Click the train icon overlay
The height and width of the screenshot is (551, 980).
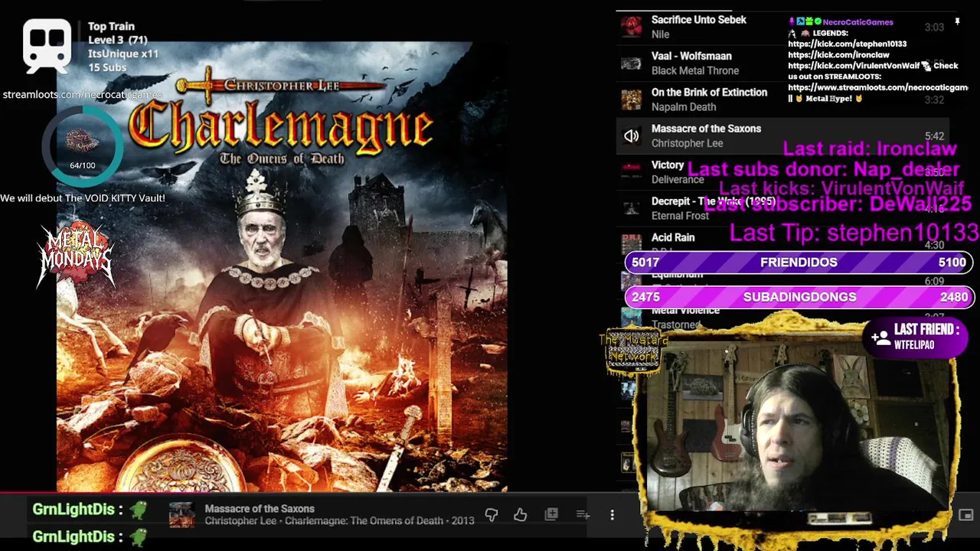47,45
